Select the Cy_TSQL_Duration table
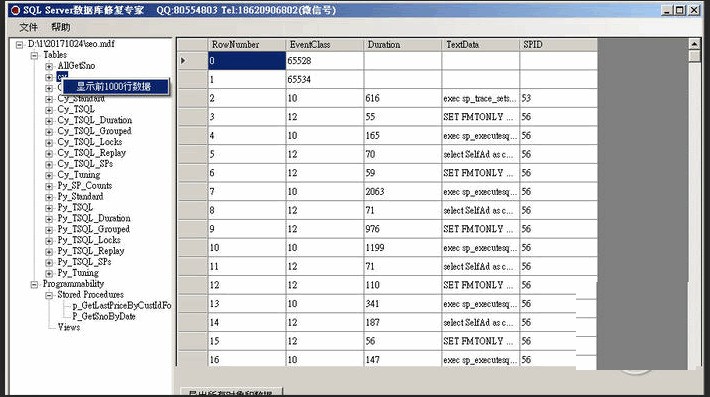Viewport: 710px width, 397px height. point(95,120)
